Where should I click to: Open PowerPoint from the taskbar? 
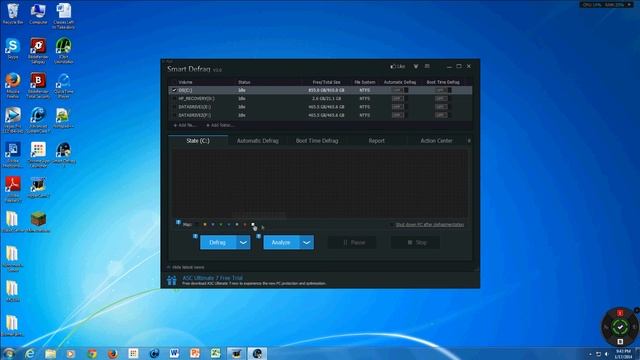pos(195,353)
